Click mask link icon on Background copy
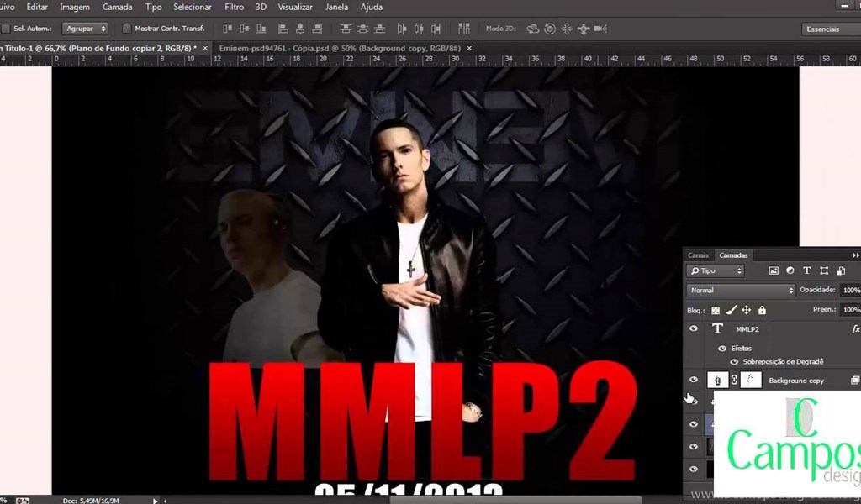 click(734, 380)
